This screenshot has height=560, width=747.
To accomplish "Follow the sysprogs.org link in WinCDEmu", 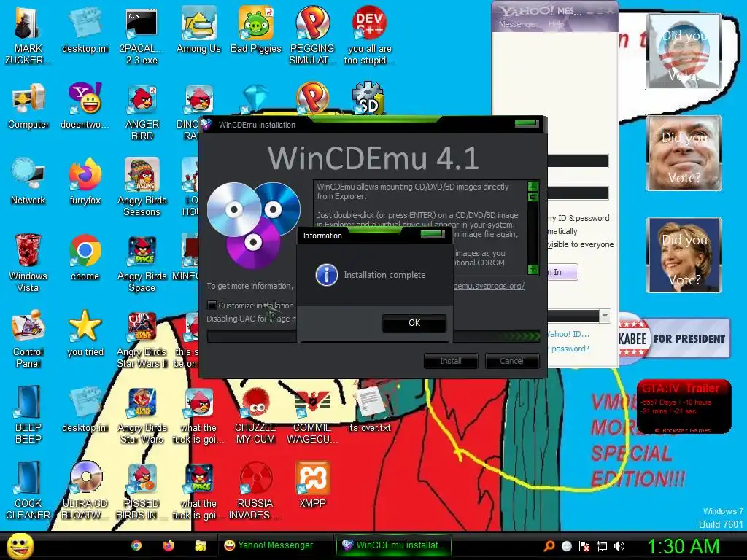I will click(489, 286).
